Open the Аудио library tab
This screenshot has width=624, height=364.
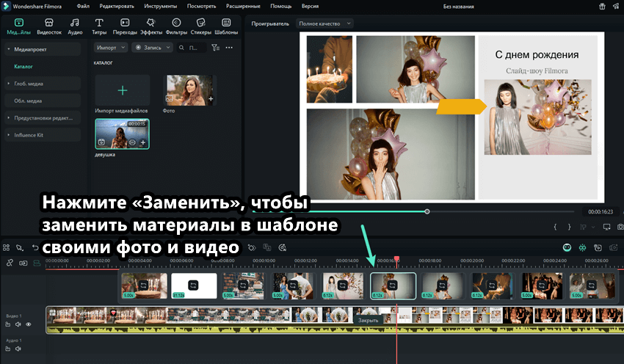pos(75,26)
